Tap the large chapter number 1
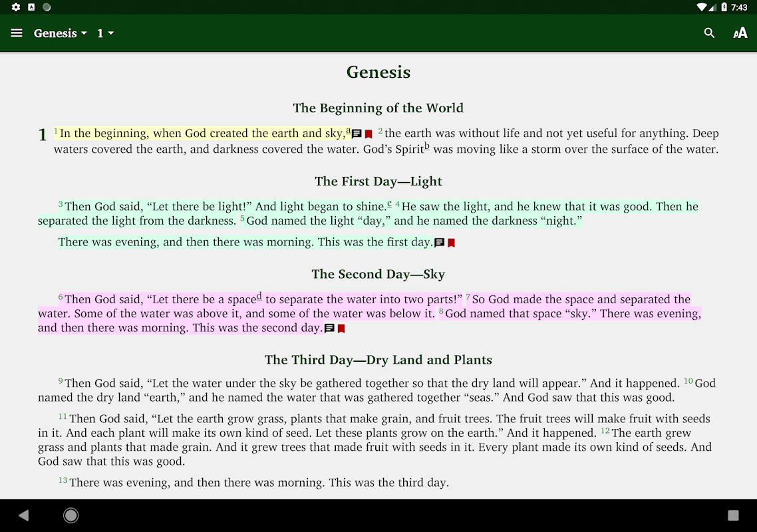Image resolution: width=757 pixels, height=532 pixels. click(43, 135)
